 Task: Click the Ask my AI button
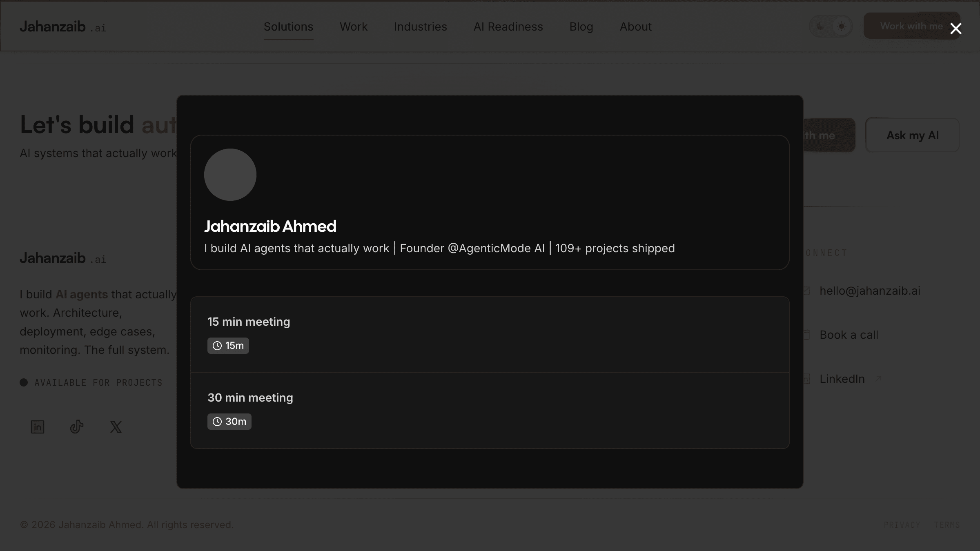[x=912, y=136]
